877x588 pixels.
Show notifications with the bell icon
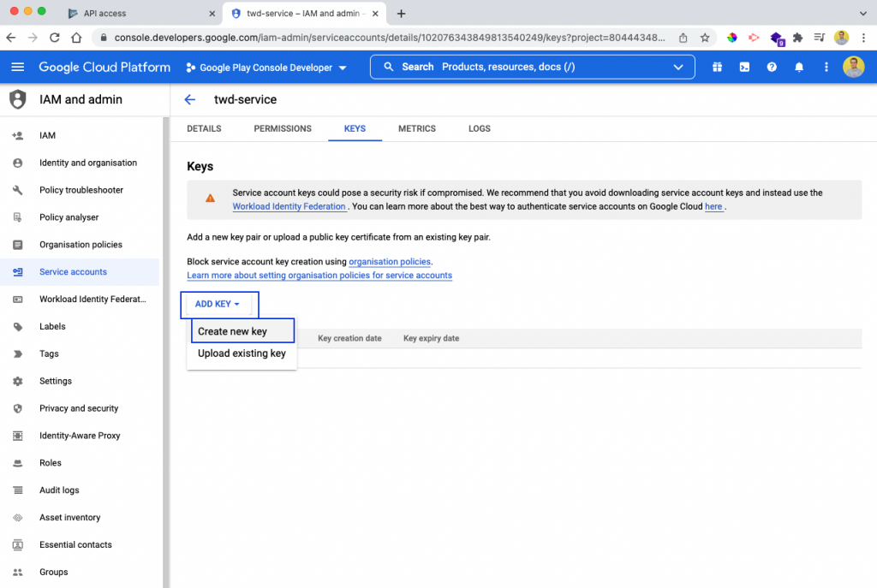799,67
